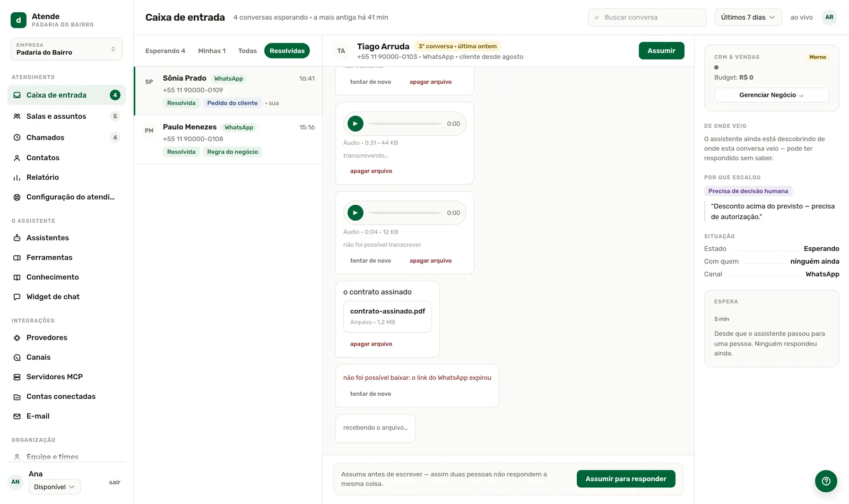Click tentar de novo under 0:04 audio
The width and height of the screenshot is (849, 504).
coord(370,260)
